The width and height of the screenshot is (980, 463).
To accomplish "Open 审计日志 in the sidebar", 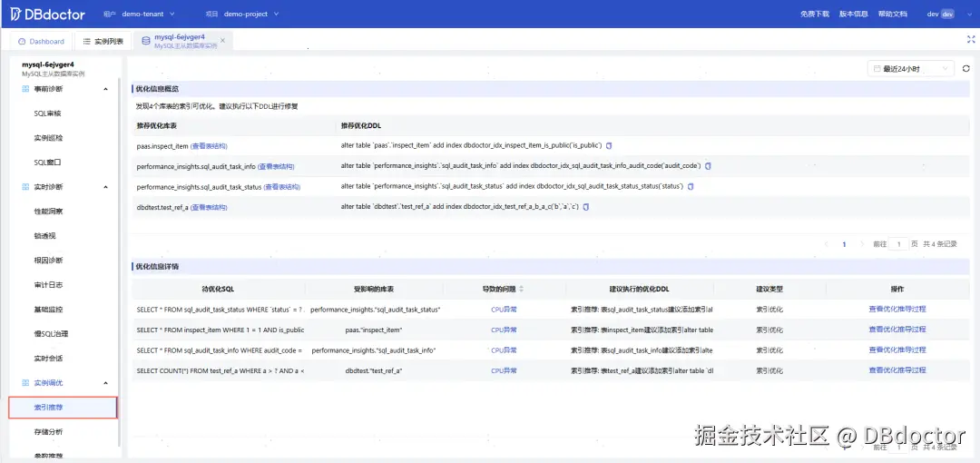I will point(48,285).
